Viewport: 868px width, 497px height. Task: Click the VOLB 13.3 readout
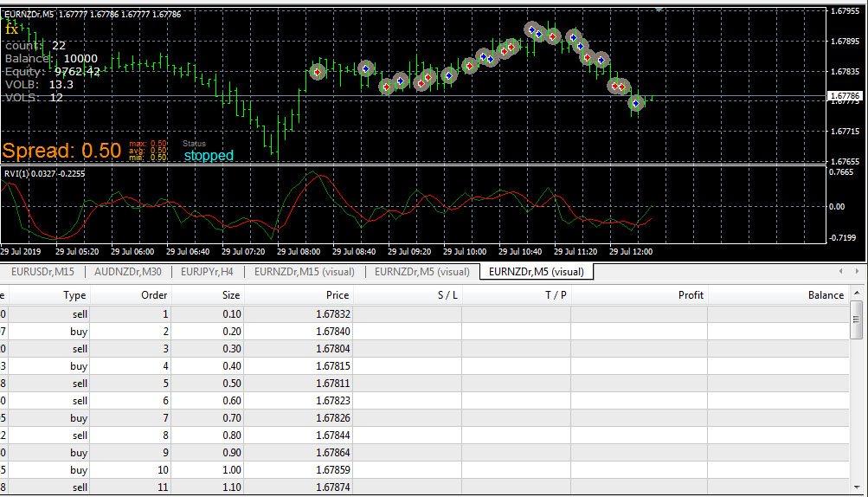pos(39,85)
